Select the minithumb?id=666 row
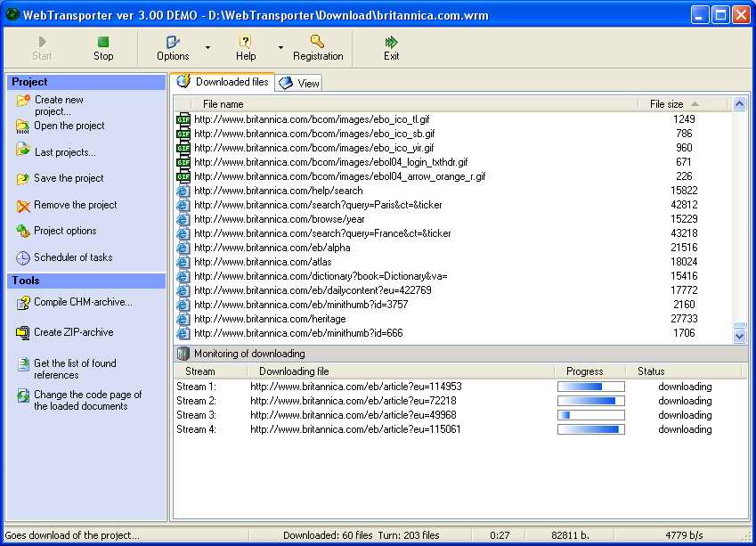The height and width of the screenshot is (546, 756). tap(452, 333)
